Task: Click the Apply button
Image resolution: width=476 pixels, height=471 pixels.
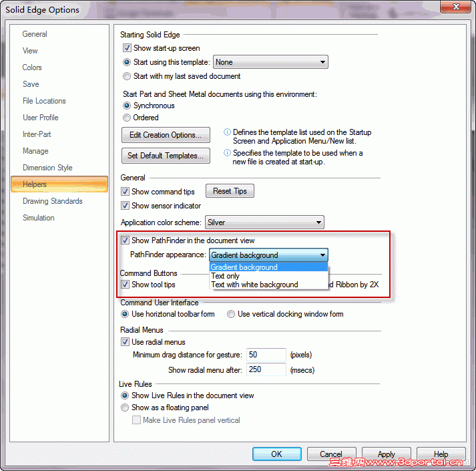Action: [x=386, y=454]
